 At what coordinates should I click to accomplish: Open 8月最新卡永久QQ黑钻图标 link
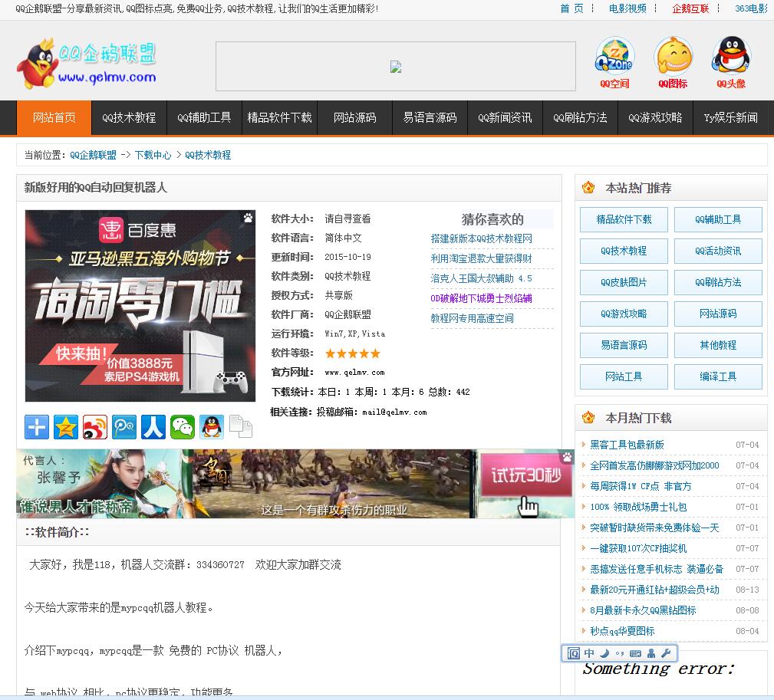point(643,610)
